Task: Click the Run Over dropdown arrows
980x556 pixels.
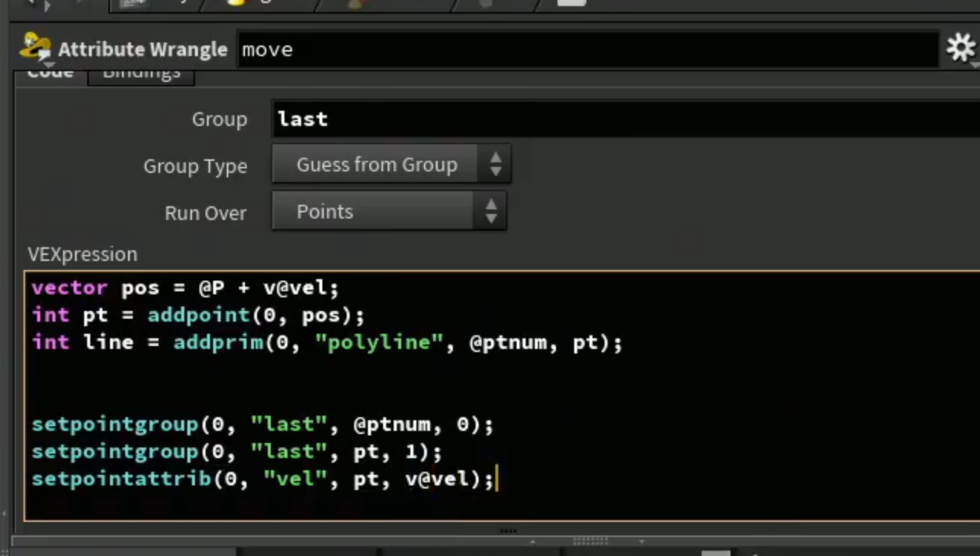Action: coord(491,211)
